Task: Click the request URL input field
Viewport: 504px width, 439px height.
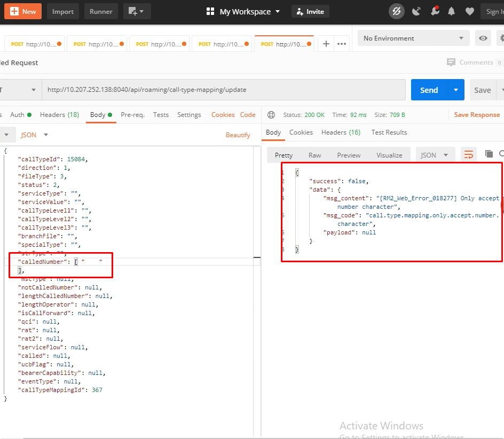Action: tap(223, 90)
